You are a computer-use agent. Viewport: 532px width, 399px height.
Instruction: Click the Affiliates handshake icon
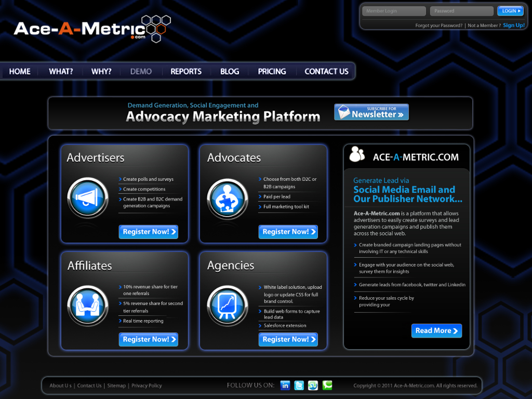tap(88, 305)
